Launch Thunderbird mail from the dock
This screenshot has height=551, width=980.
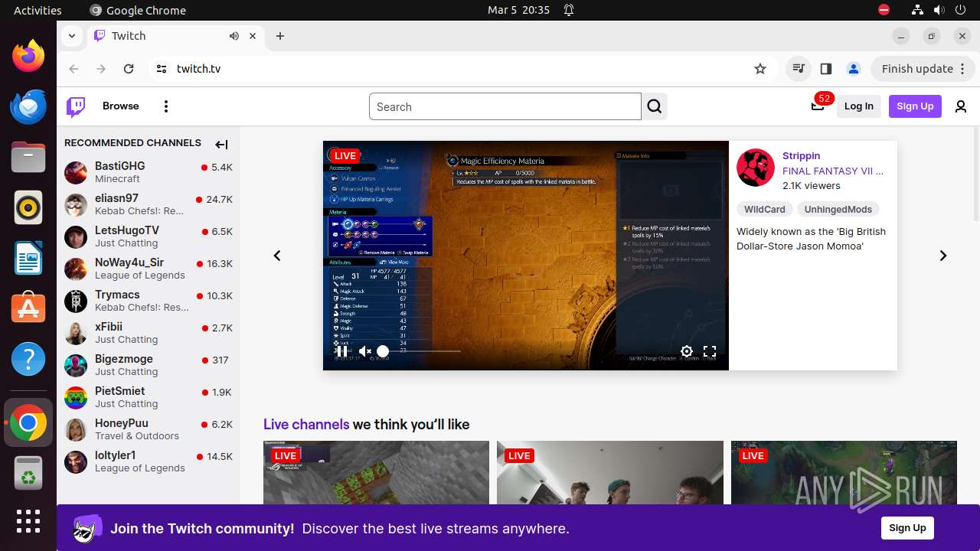[x=28, y=106]
